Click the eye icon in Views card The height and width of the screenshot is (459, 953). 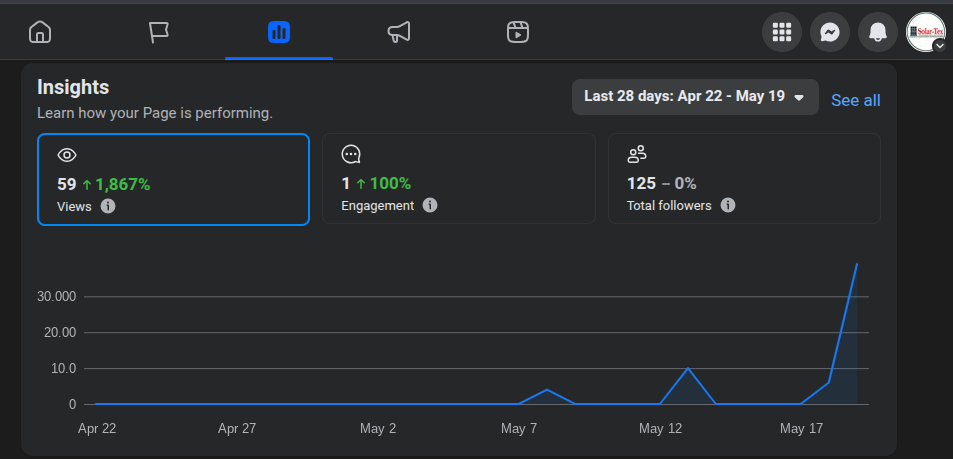[67, 156]
